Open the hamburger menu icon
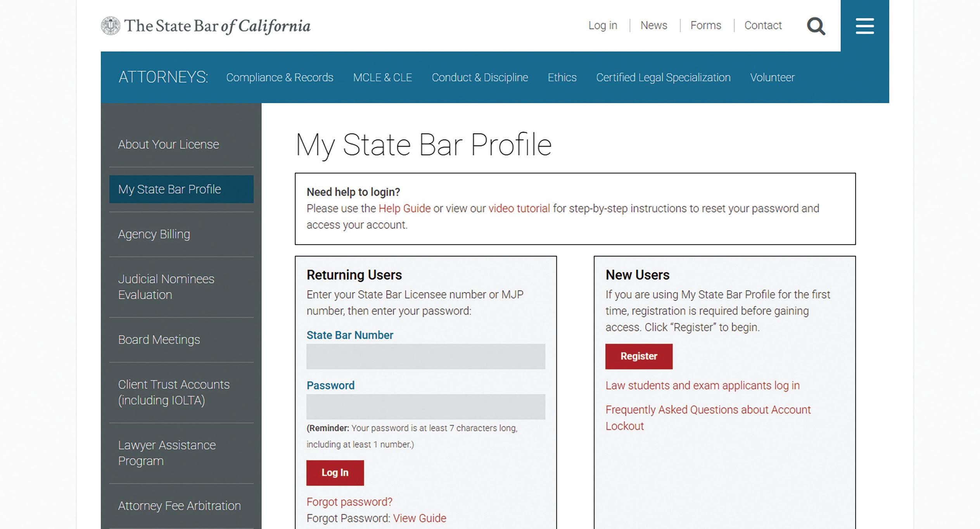 864,26
